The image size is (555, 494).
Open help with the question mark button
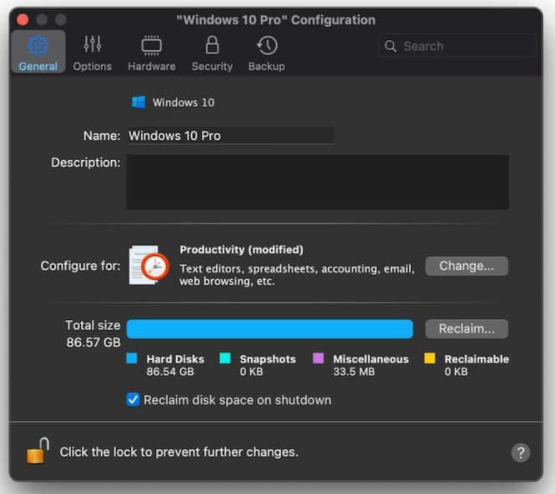point(520,453)
